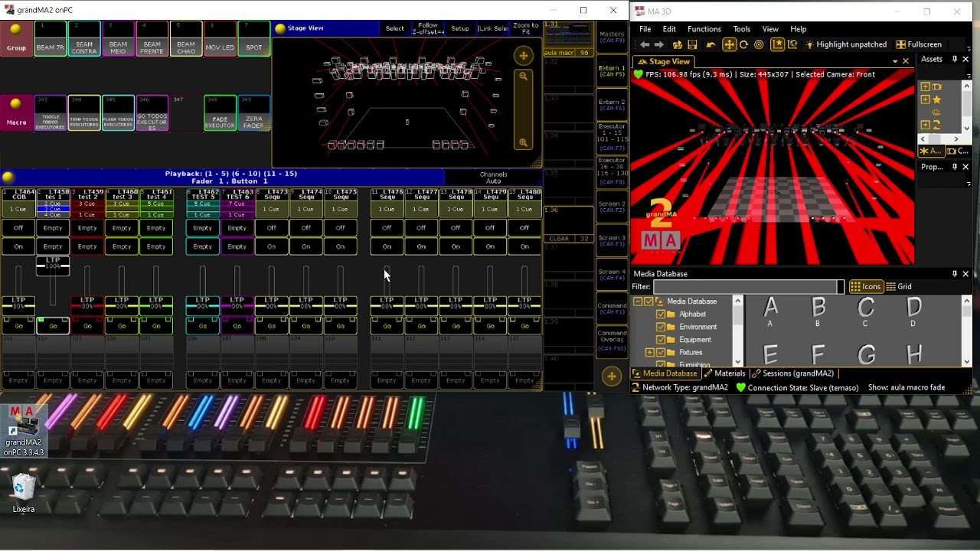Toggle the Environment folder checkbox
This screenshot has width=980, height=551.
click(x=661, y=327)
